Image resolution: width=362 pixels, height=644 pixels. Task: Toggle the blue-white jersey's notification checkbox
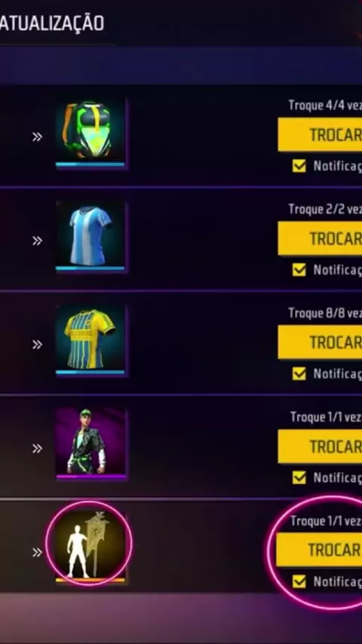[299, 270]
